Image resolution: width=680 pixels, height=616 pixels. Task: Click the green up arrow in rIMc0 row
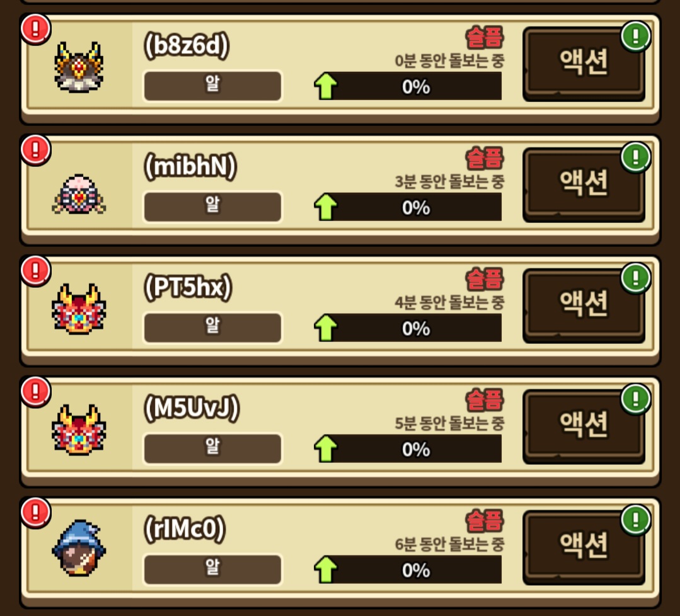click(x=326, y=569)
